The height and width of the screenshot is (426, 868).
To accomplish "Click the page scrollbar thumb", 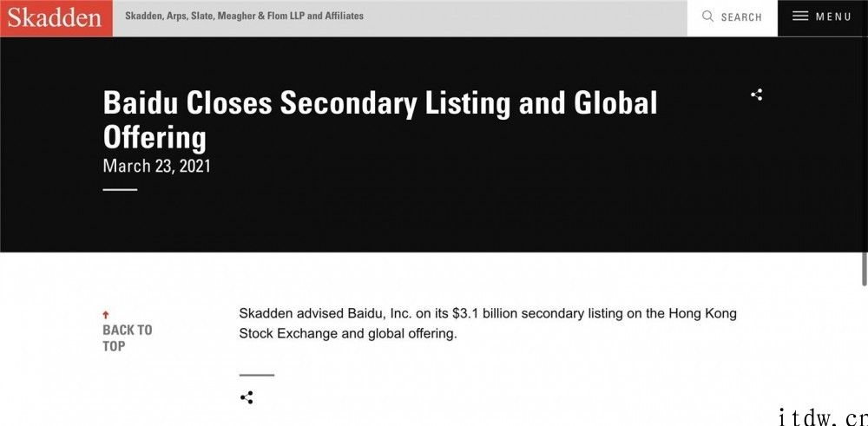I will [x=865, y=269].
